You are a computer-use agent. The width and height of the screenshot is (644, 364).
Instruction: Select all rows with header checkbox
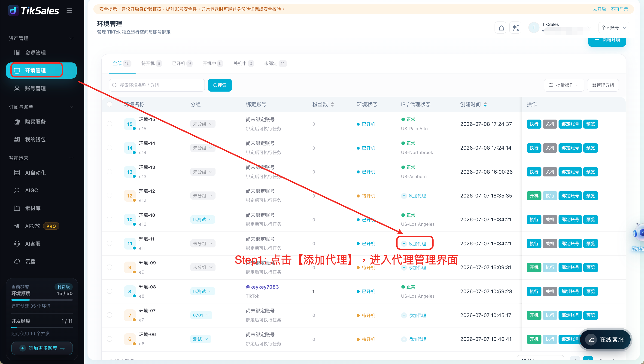coord(109,104)
